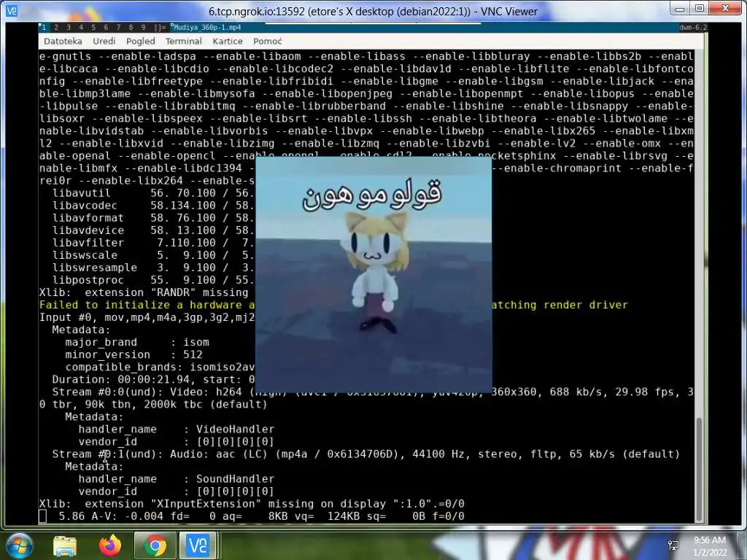Click the []= tiled layout symbol
This screenshot has height=560, width=747.
[160, 28]
